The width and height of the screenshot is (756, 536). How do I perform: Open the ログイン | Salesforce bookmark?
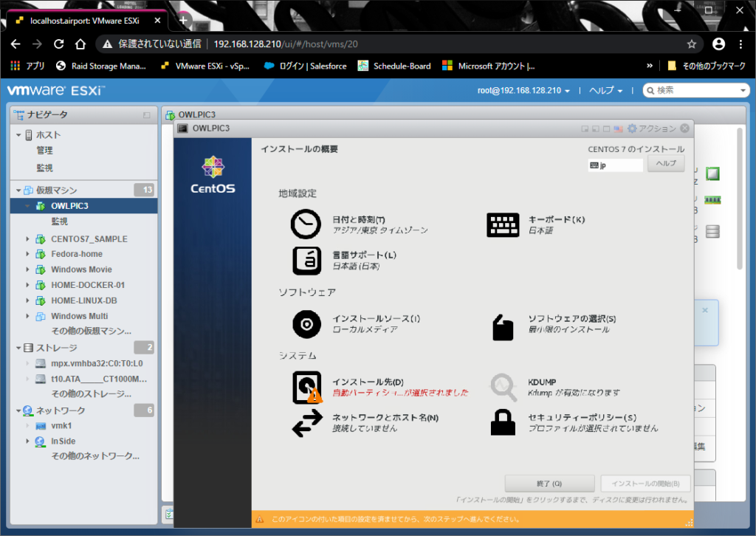click(x=305, y=66)
